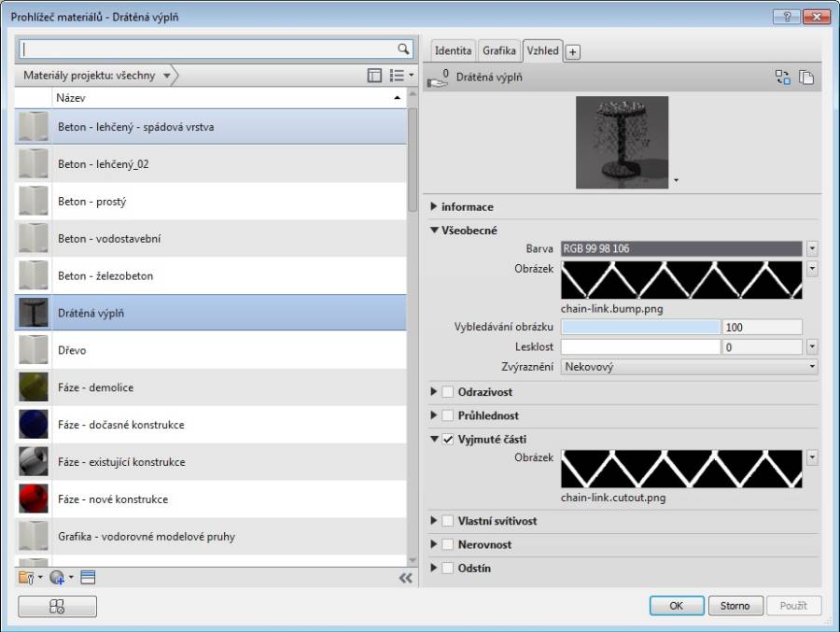This screenshot has height=632, width=840.
Task: Switch to the Grafika tab
Action: pos(499,51)
